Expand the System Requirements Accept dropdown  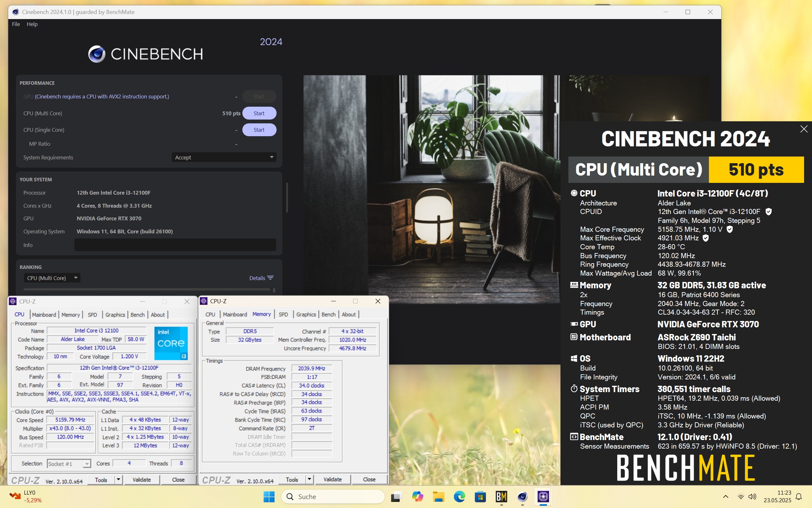(x=224, y=157)
